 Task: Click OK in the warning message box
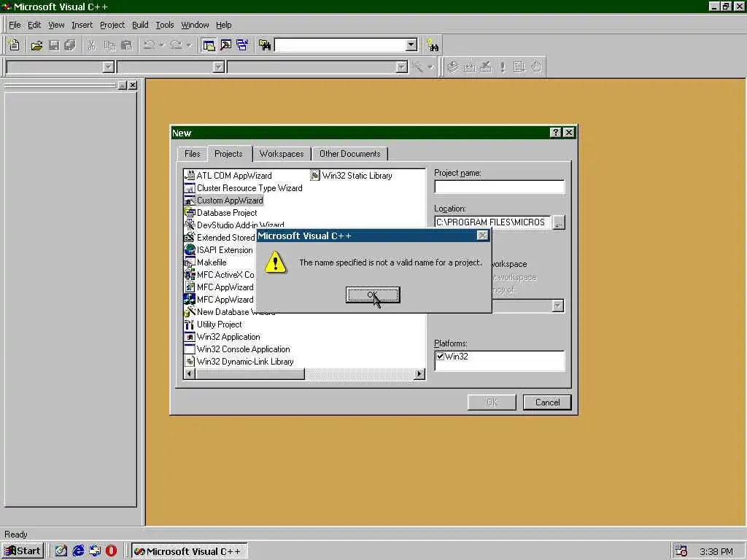[373, 295]
